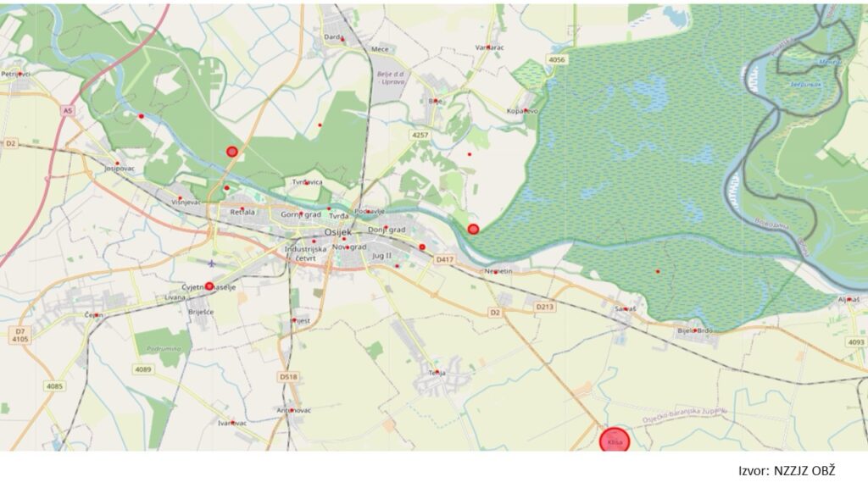Click the D213 road shield

[545, 307]
